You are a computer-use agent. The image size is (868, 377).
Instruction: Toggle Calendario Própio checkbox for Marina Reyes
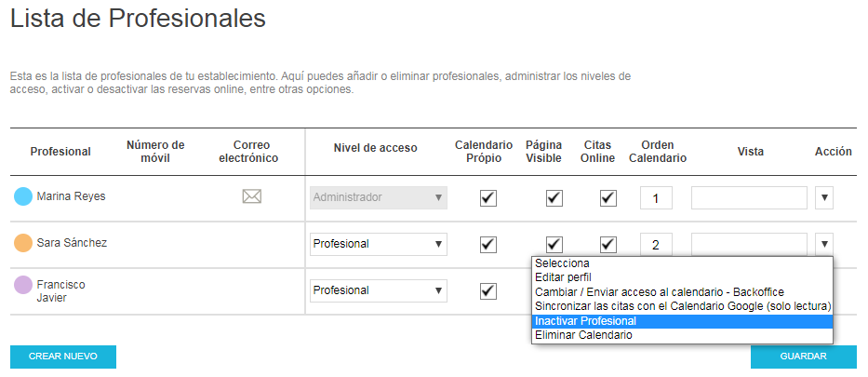coord(488,197)
